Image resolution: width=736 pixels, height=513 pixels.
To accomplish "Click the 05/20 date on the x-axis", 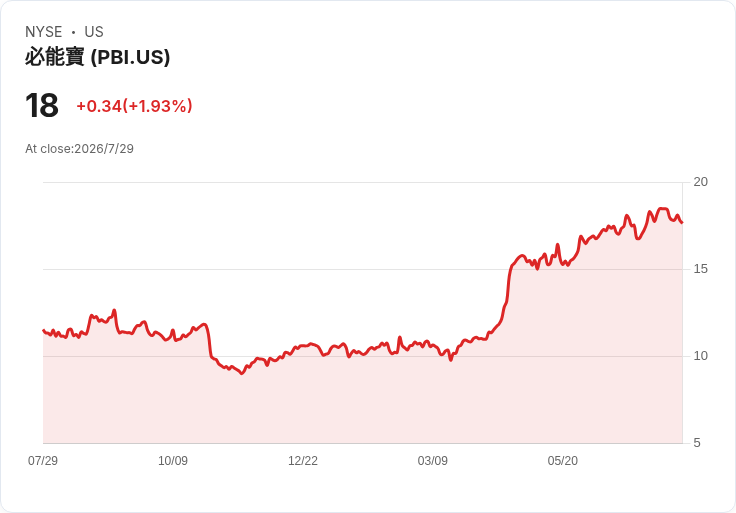I will point(562,460).
